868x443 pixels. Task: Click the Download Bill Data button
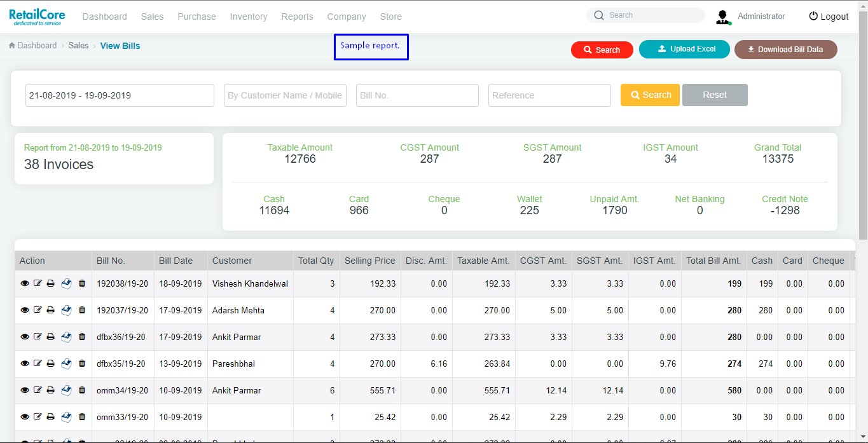click(x=786, y=49)
